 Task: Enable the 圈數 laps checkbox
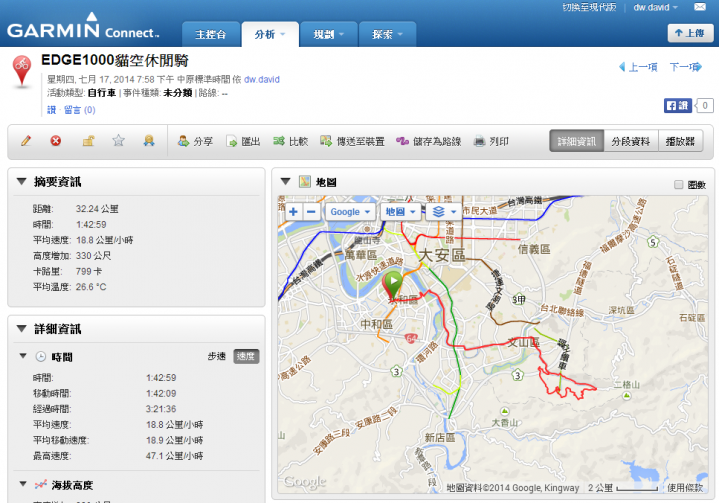click(x=678, y=185)
